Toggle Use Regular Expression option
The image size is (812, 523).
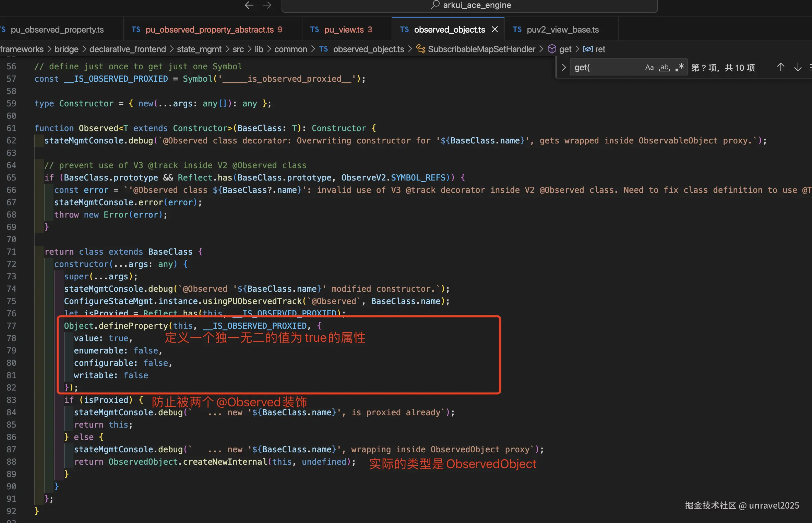tap(679, 67)
